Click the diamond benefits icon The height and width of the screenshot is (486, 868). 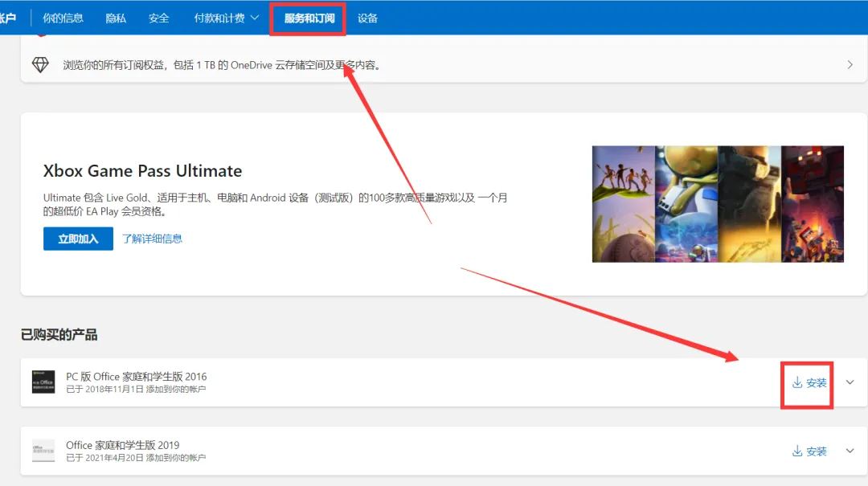[x=40, y=65]
